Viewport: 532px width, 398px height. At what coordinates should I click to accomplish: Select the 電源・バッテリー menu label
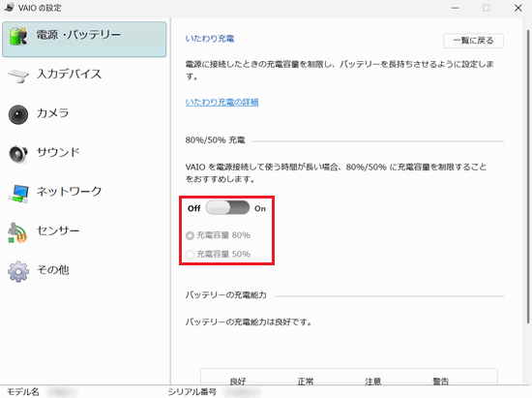78,35
